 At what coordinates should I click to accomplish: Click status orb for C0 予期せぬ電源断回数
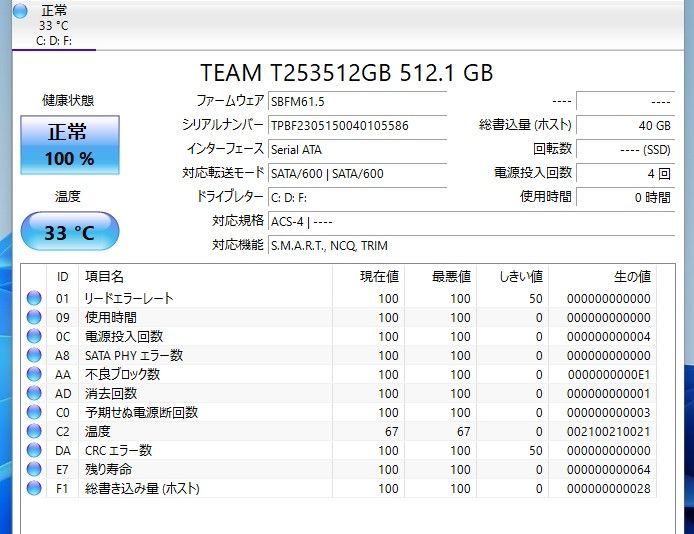pos(34,412)
